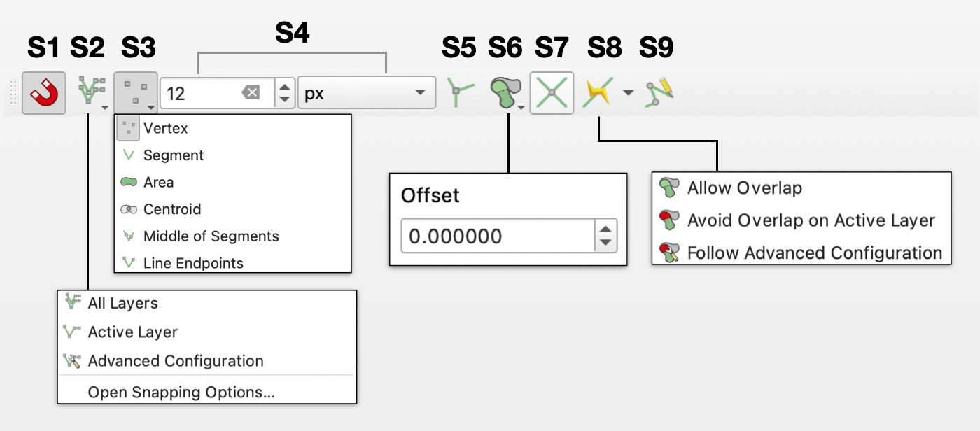Screen dimensions: 980x431
Task: Choose Avoid Overlap on Active Layer
Action: point(811,221)
